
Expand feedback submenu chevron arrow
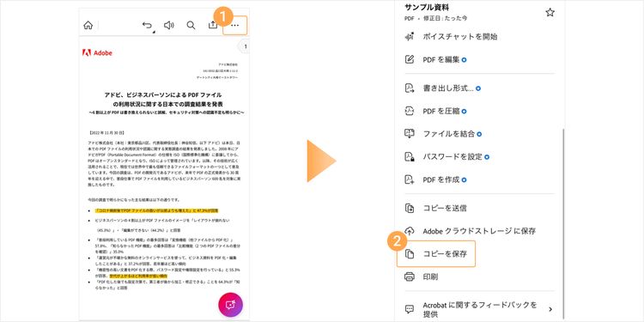pyautogui.click(x=550, y=309)
